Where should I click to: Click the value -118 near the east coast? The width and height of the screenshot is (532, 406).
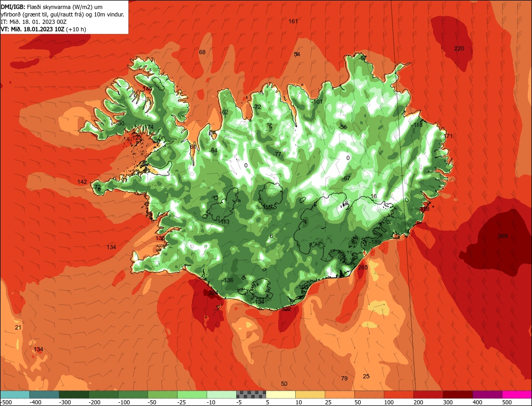[417, 125]
